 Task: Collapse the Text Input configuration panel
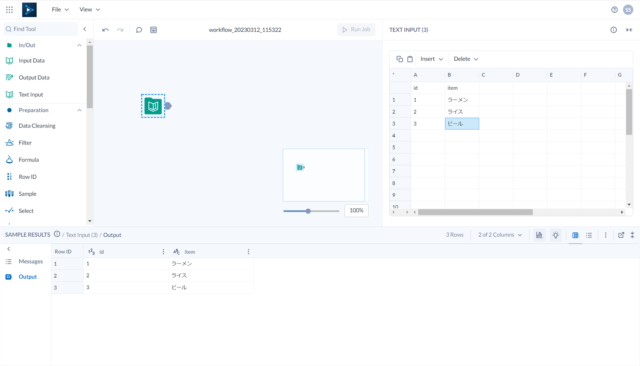tap(629, 30)
